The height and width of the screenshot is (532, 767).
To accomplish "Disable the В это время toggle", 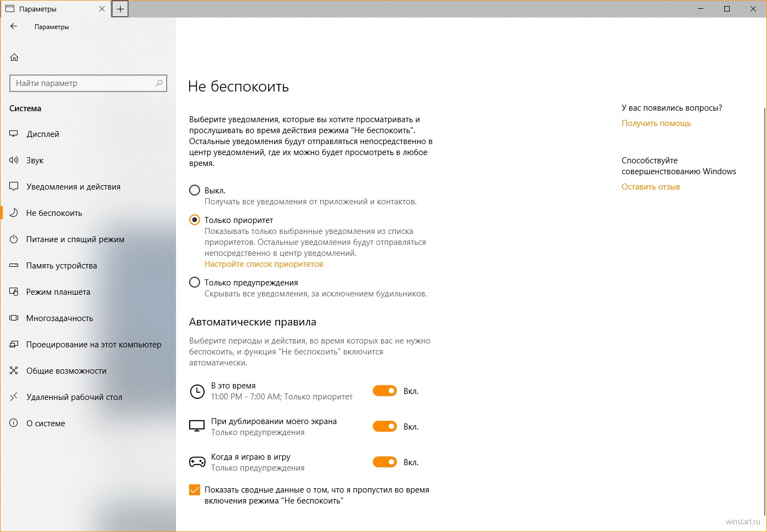I will coord(385,391).
